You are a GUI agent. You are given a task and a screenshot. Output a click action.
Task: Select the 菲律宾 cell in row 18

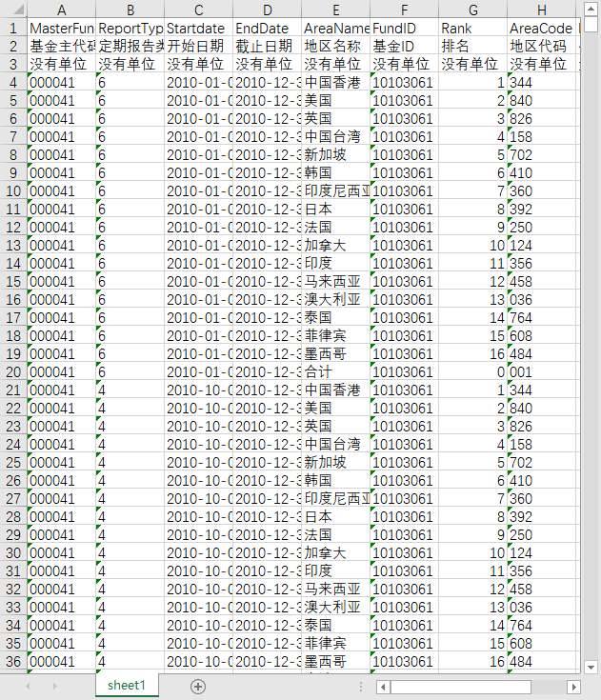click(x=336, y=335)
